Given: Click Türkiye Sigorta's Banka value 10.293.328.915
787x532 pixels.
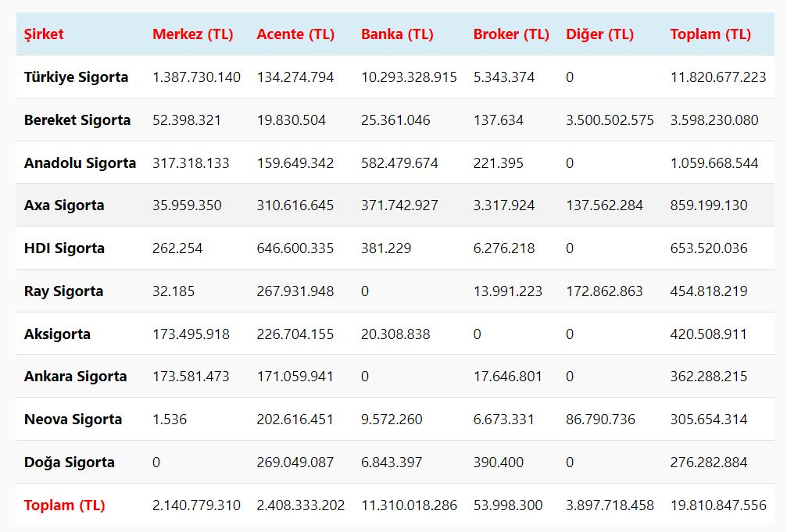Looking at the screenshot, I should coord(409,77).
